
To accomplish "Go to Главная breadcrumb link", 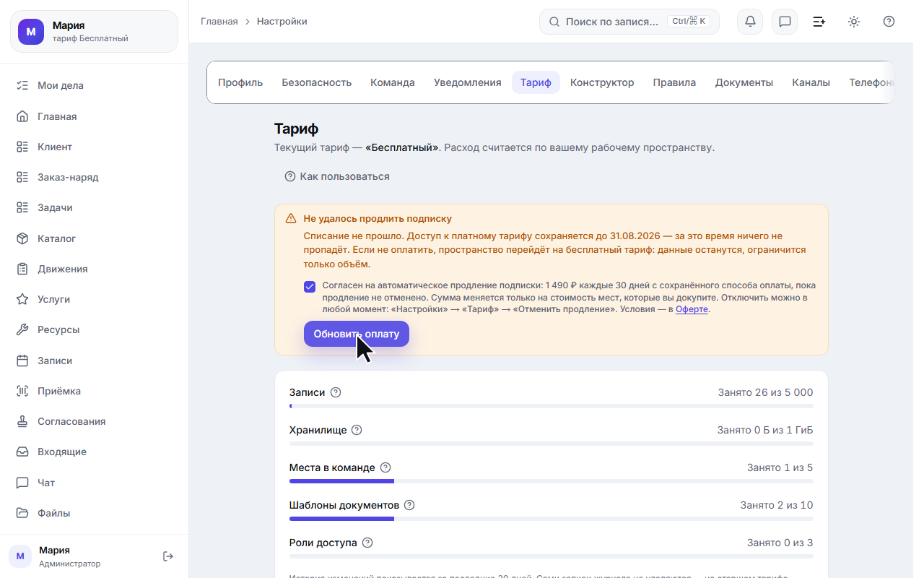I will click(x=219, y=22).
